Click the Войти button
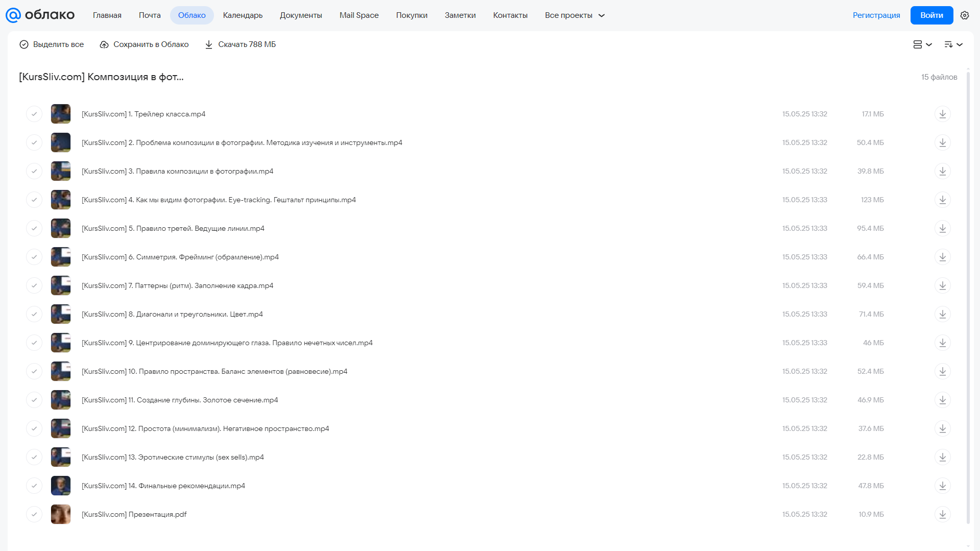Image resolution: width=980 pixels, height=551 pixels. pyautogui.click(x=931, y=15)
